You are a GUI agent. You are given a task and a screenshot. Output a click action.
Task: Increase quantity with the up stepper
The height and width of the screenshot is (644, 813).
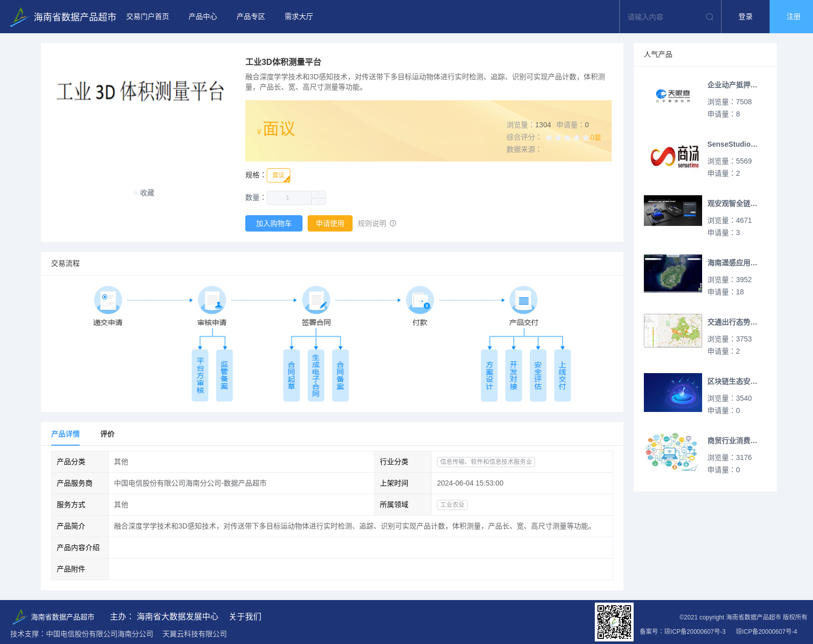(x=319, y=194)
